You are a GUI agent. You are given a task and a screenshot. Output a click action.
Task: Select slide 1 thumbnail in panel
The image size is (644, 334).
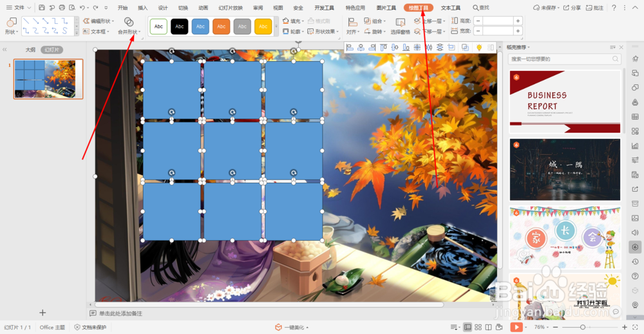tap(48, 79)
